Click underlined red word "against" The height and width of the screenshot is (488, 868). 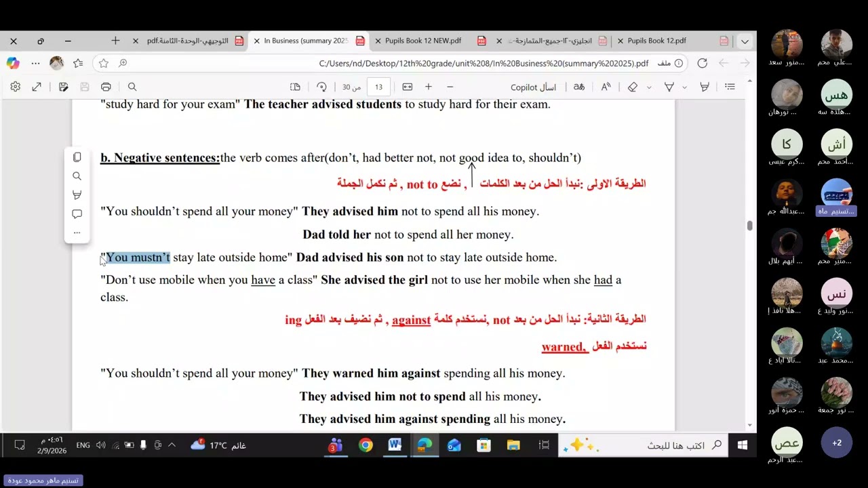[x=411, y=319]
